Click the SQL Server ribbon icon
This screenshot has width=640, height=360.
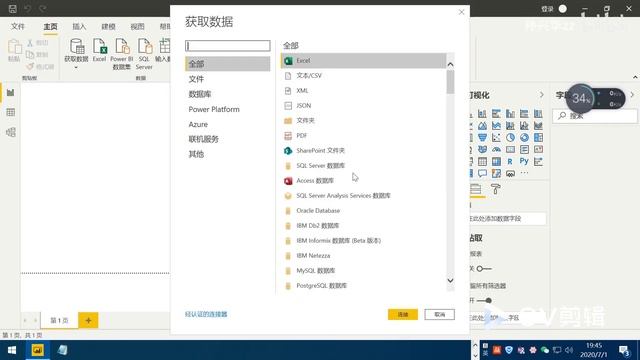[144, 46]
